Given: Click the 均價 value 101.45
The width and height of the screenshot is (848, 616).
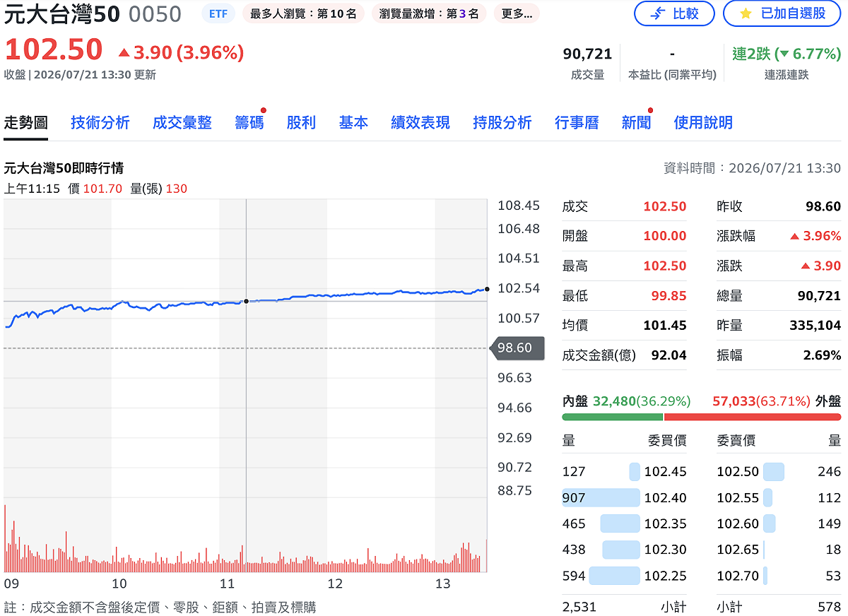Looking at the screenshot, I should [x=665, y=326].
